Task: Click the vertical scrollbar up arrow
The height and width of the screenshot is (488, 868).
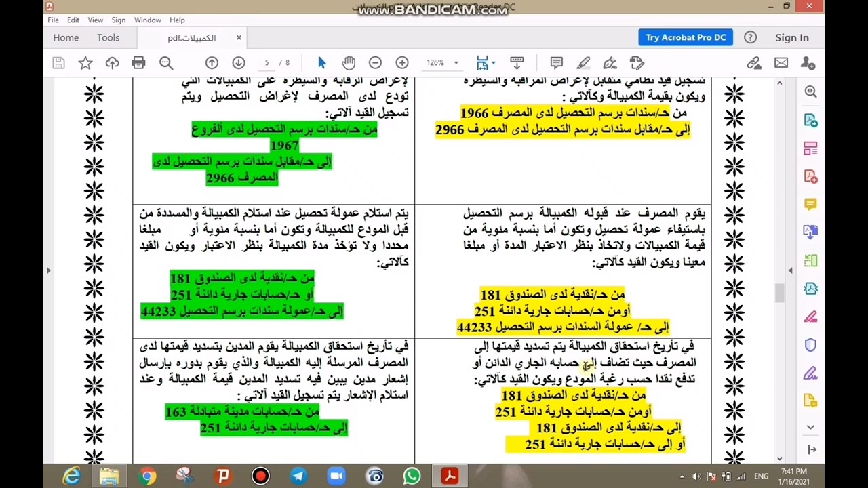Action: coord(779,83)
